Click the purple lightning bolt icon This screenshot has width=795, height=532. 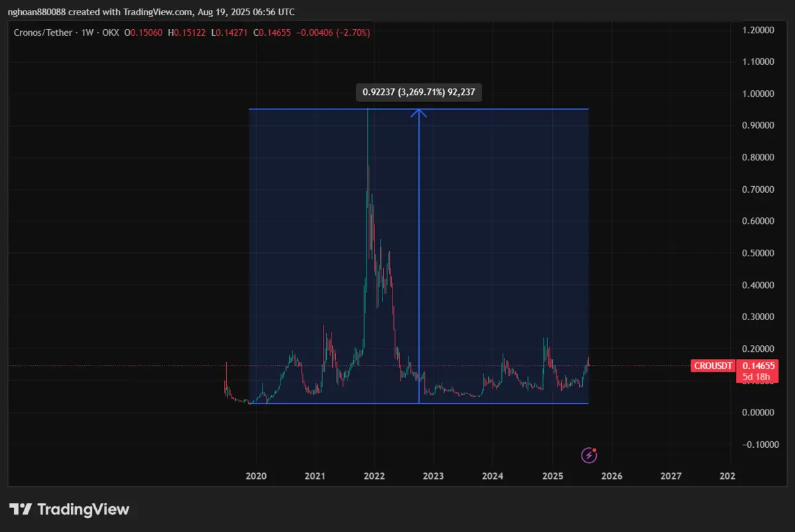pyautogui.click(x=589, y=455)
